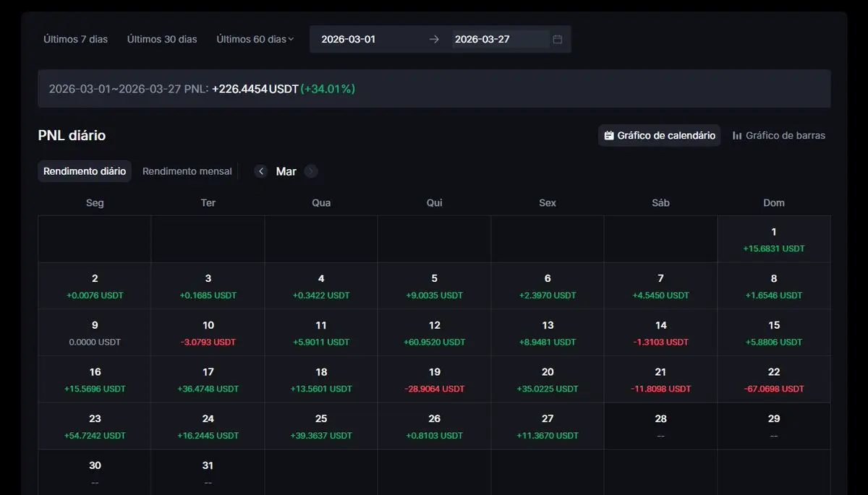Go to previous month using left arrow
868x495 pixels.
pyautogui.click(x=261, y=171)
